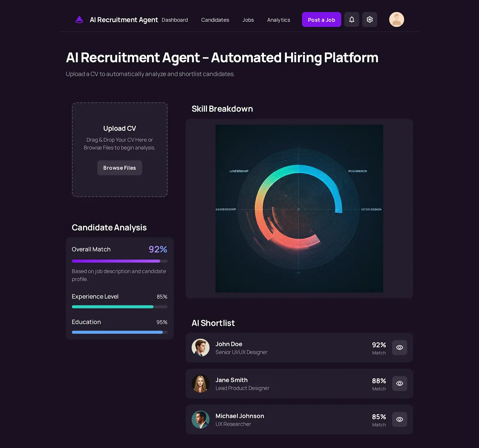This screenshot has width=479, height=448.
Task: Open the Skill Breakdown radial chart
Action: [x=299, y=209]
